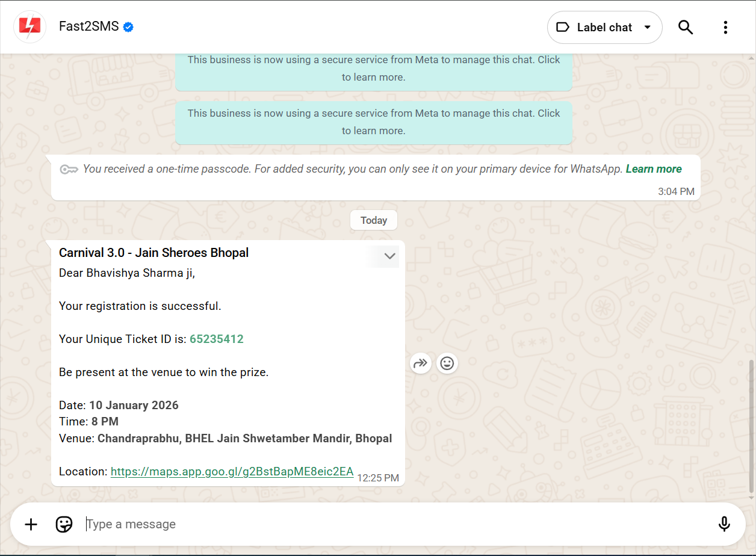Open the attachment plus menu

(31, 524)
